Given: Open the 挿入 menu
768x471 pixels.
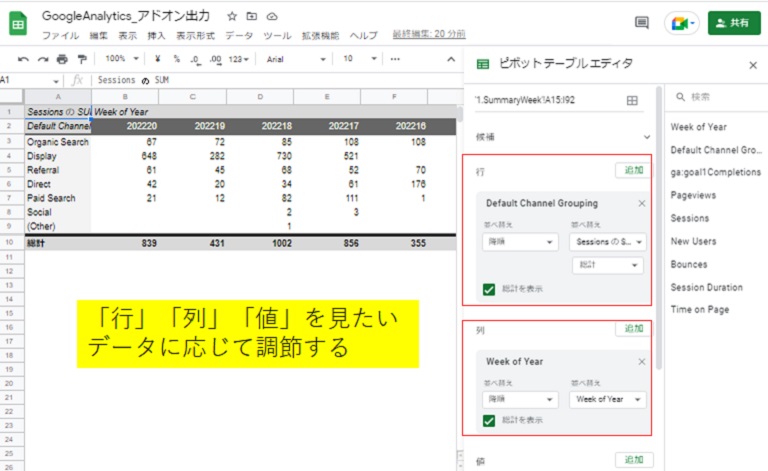Looking at the screenshot, I should pos(156,35).
